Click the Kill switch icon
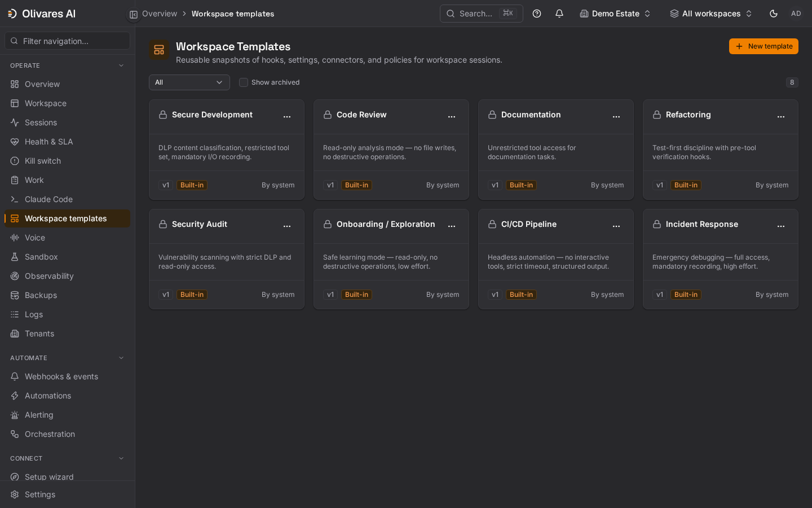The image size is (812, 508). point(15,161)
